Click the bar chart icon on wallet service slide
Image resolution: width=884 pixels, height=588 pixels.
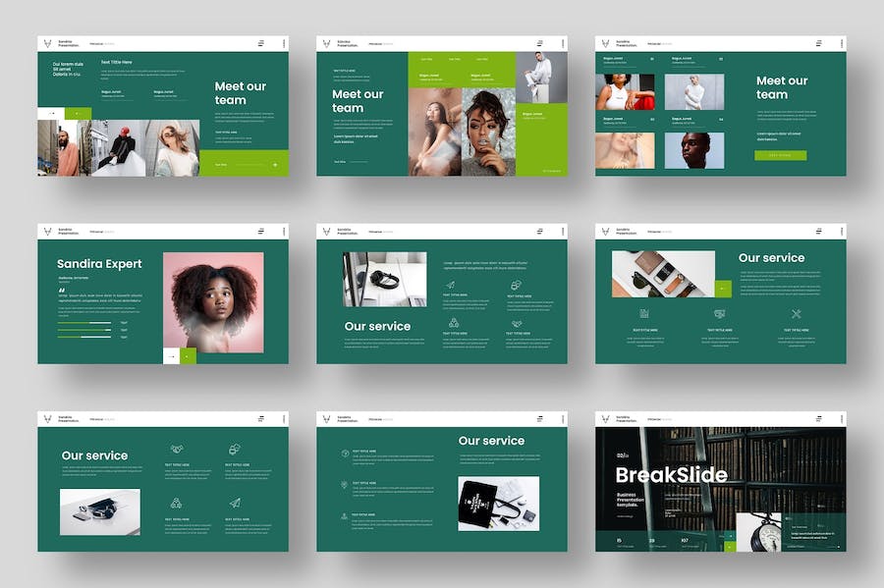pos(643,314)
